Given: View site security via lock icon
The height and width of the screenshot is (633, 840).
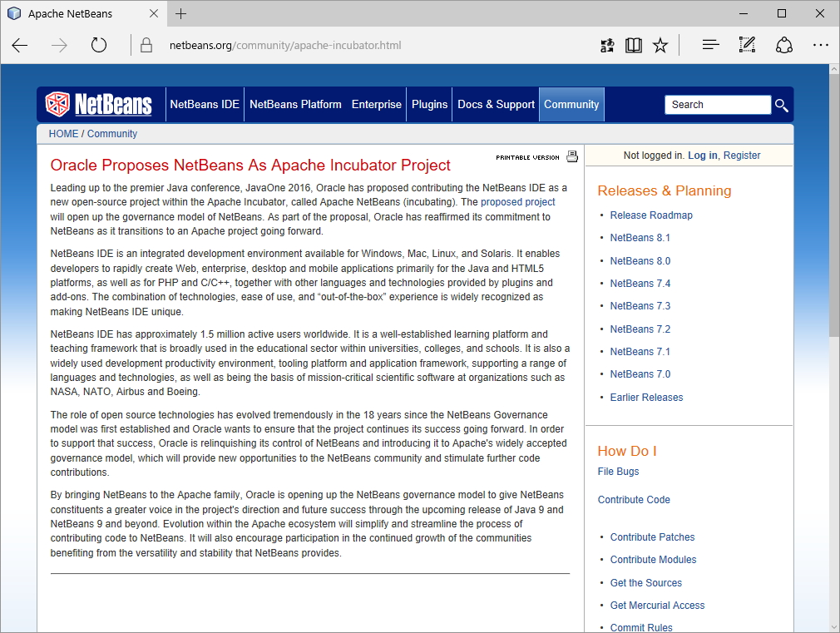Looking at the screenshot, I should pos(146,45).
